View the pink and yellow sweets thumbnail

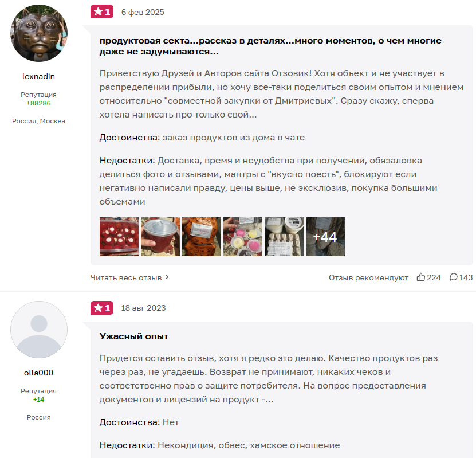click(x=243, y=237)
